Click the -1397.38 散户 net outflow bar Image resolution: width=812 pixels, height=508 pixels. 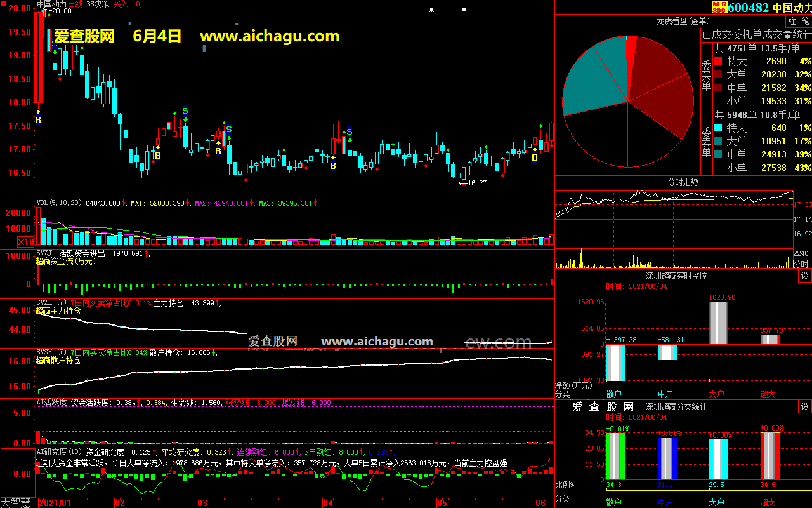tap(615, 363)
